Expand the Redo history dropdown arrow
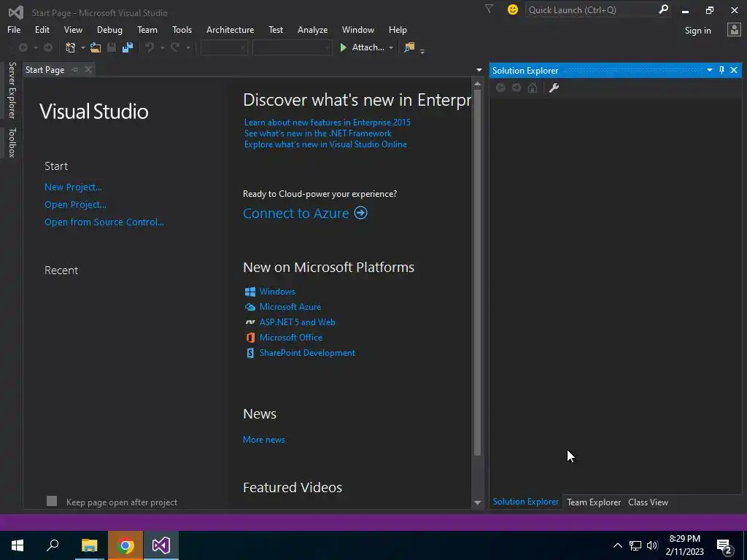Image resolution: width=747 pixels, height=560 pixels. point(187,47)
